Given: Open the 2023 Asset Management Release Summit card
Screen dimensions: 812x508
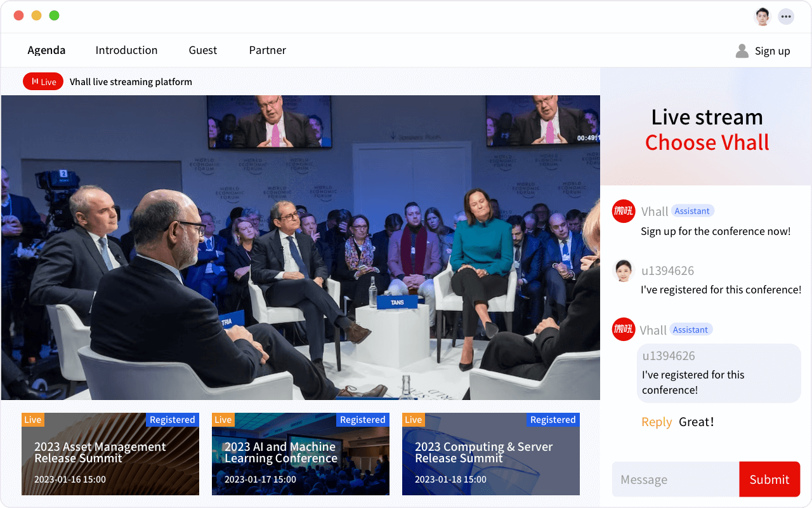Looking at the screenshot, I should coord(110,454).
